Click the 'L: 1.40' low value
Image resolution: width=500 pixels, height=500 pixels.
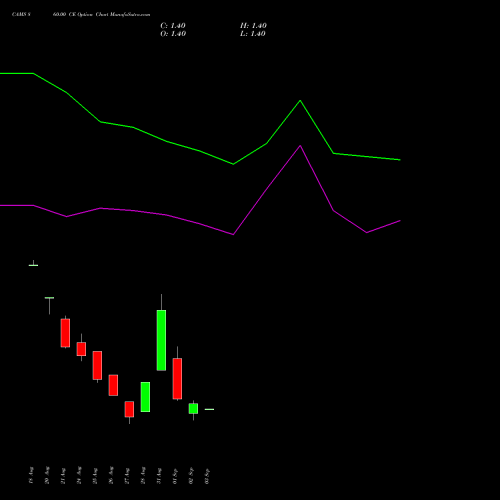pos(253,34)
